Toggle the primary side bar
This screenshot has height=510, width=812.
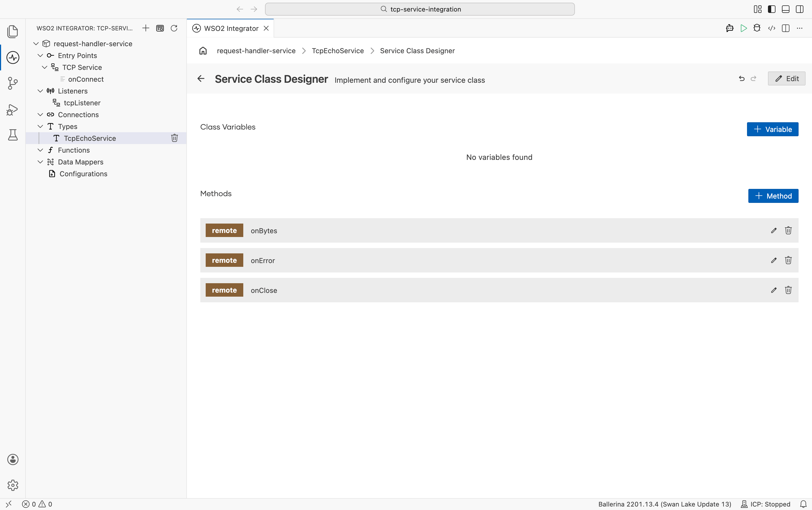pyautogui.click(x=771, y=9)
